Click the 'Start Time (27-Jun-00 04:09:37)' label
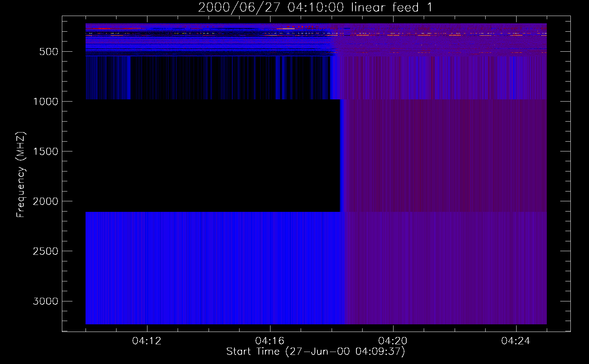Image resolution: width=589 pixels, height=364 pixels. click(316, 352)
